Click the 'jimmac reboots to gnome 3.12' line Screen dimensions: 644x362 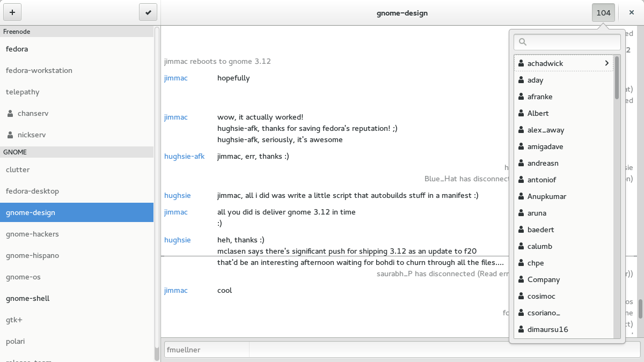217,61
